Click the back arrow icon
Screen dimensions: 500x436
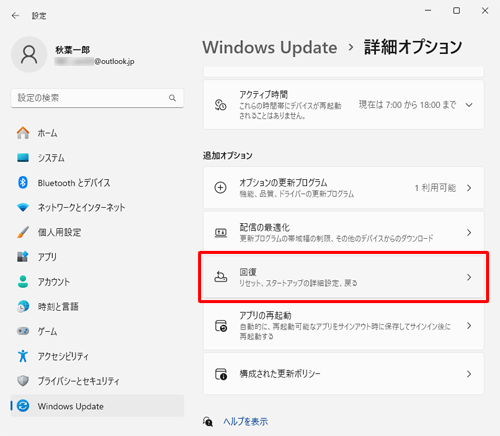tap(15, 16)
